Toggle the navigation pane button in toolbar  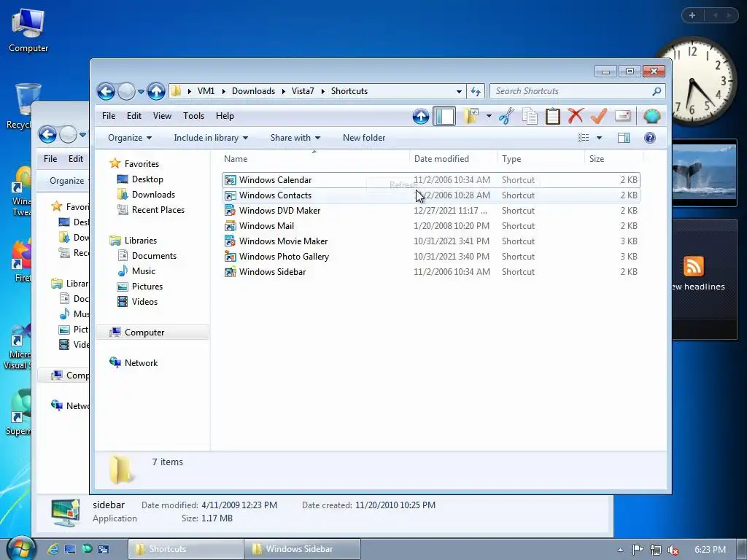(x=444, y=116)
